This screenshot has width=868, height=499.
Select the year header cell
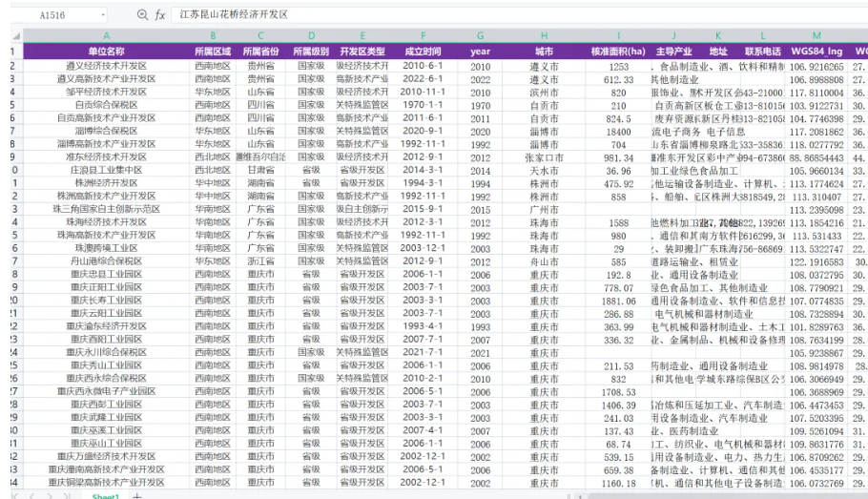(480, 52)
